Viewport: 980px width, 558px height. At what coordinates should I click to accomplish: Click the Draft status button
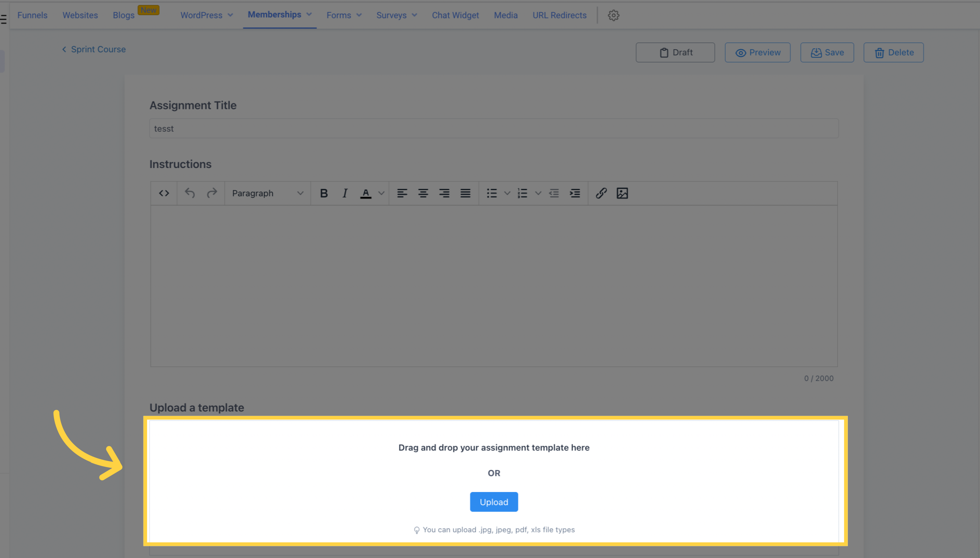(675, 52)
